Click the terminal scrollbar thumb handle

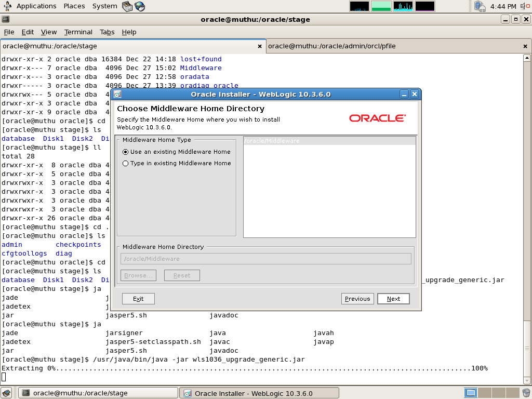coord(527,348)
